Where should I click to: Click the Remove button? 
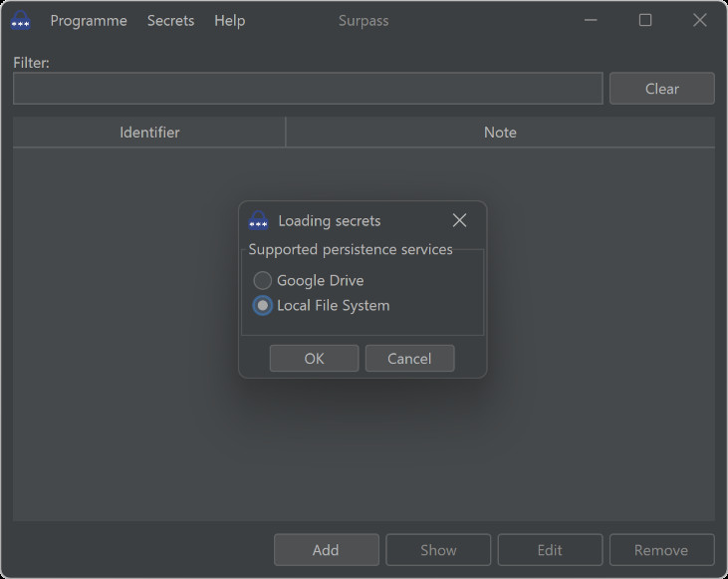661,550
